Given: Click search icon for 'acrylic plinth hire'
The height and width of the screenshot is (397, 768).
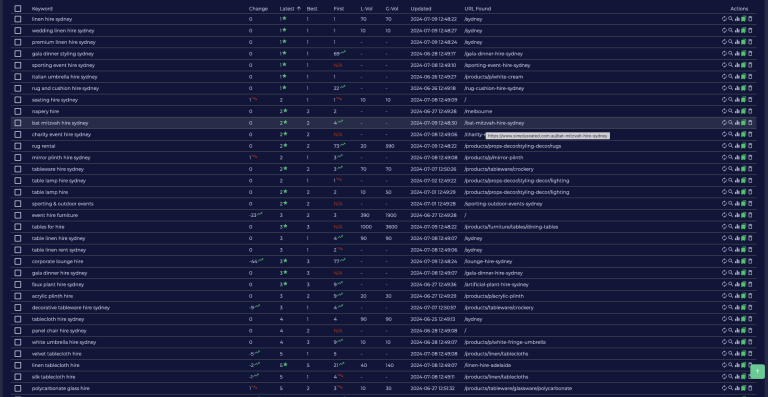Looking at the screenshot, I should [x=731, y=296].
